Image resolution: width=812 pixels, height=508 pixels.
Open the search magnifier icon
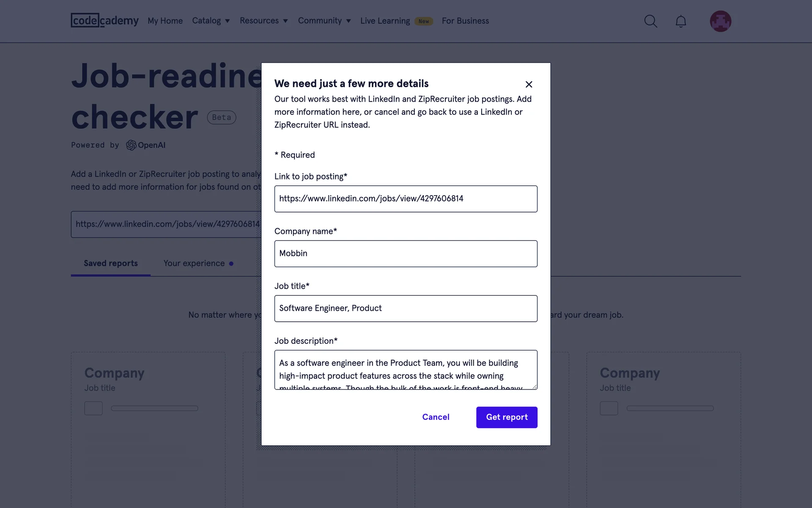[x=650, y=21]
